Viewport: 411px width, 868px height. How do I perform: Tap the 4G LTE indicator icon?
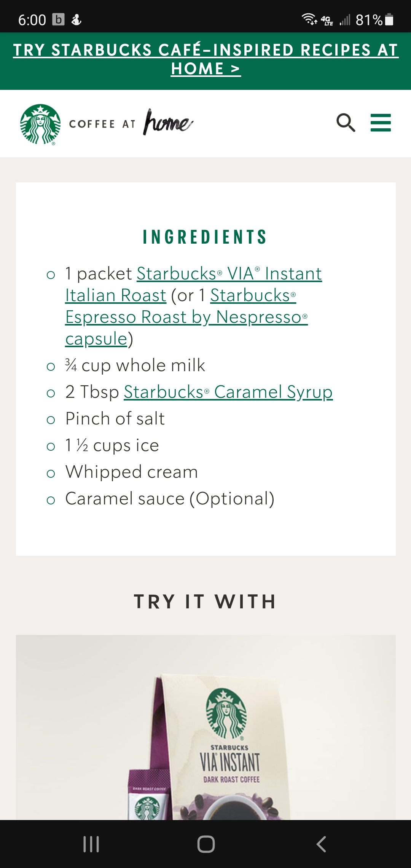click(x=327, y=20)
